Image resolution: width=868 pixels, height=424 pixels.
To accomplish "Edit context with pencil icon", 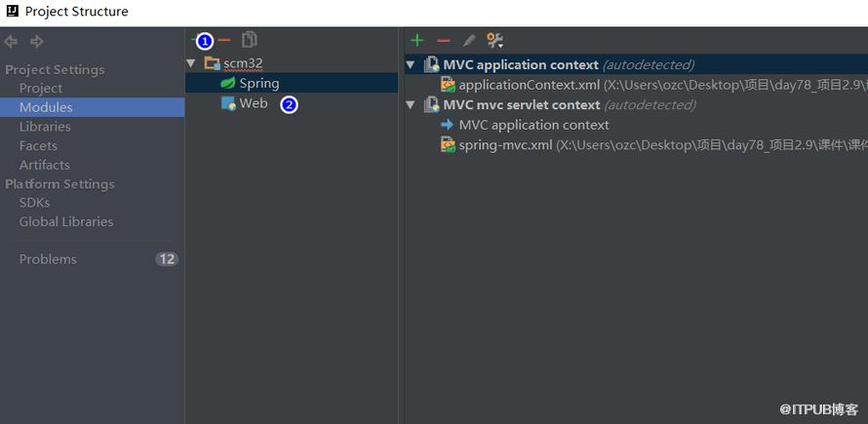I will (469, 40).
